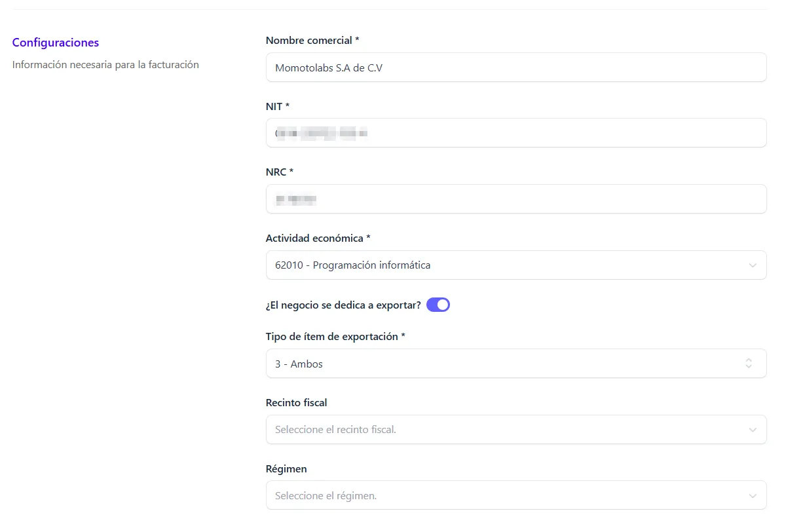Screen dimensions: 803x532
Task: Click the 'Recinto fiscal' field label
Action: [296, 403]
